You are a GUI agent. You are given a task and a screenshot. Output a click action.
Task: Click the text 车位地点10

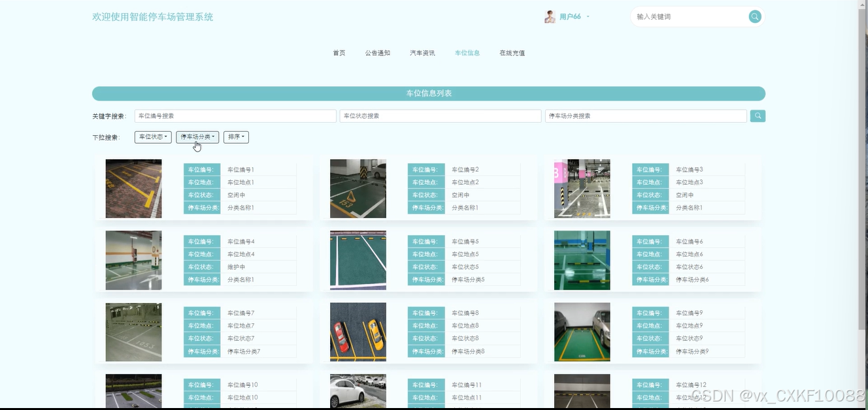(242, 398)
